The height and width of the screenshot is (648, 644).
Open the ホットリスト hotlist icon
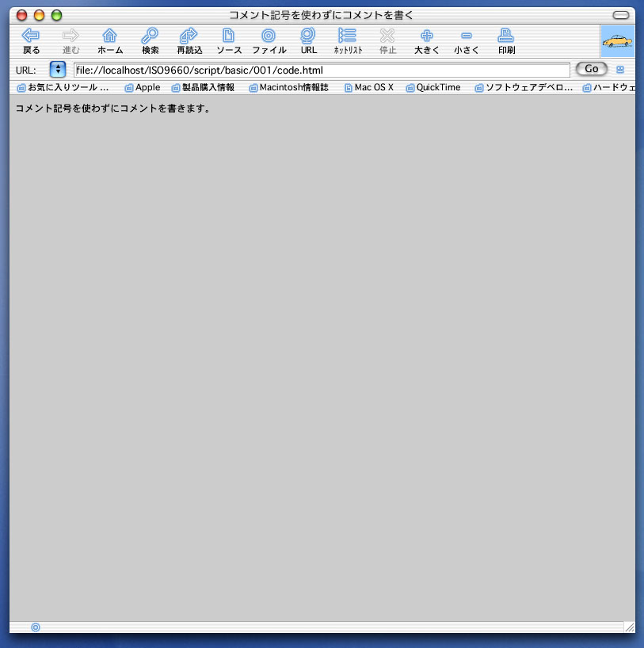tap(348, 41)
